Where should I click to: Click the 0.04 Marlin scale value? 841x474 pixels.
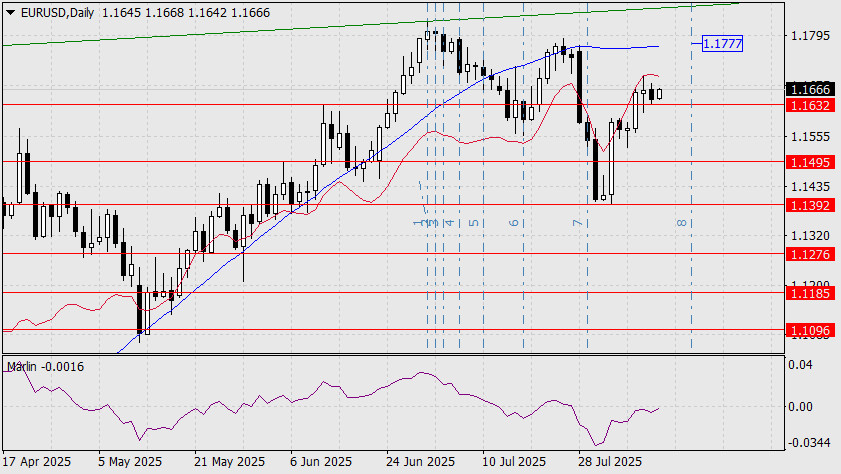pyautogui.click(x=800, y=365)
